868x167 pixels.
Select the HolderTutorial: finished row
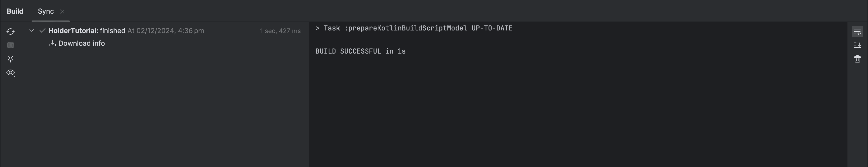[x=87, y=30]
